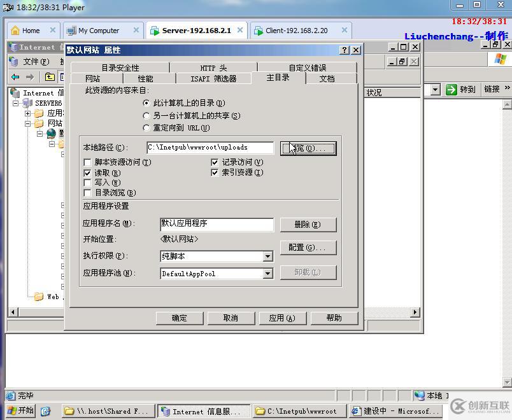Open the HTTP 头 tab

[x=213, y=67]
